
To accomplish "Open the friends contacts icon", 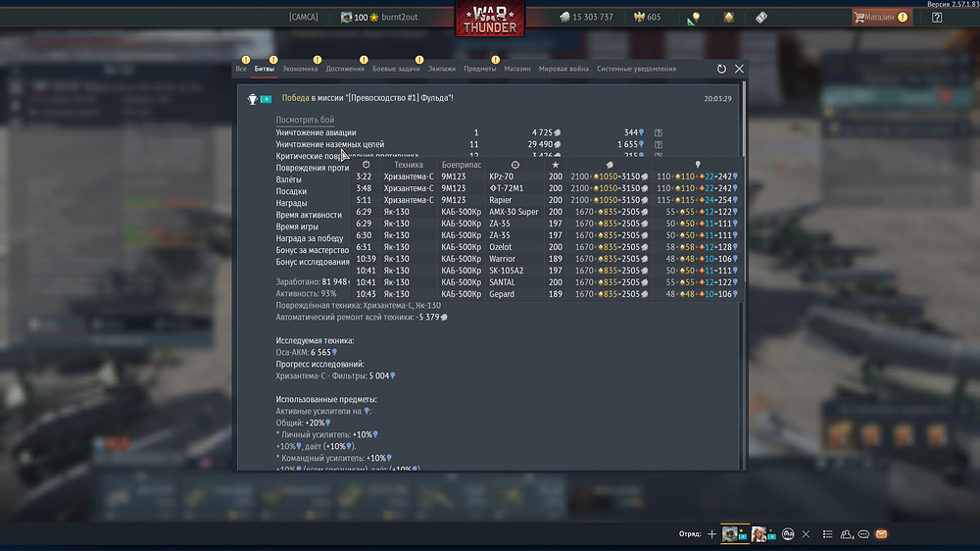I will click(847, 534).
